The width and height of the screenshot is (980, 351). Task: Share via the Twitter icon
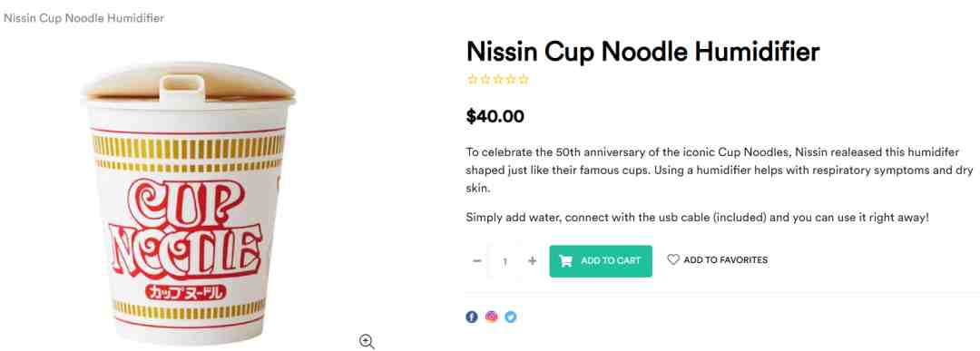pos(511,317)
